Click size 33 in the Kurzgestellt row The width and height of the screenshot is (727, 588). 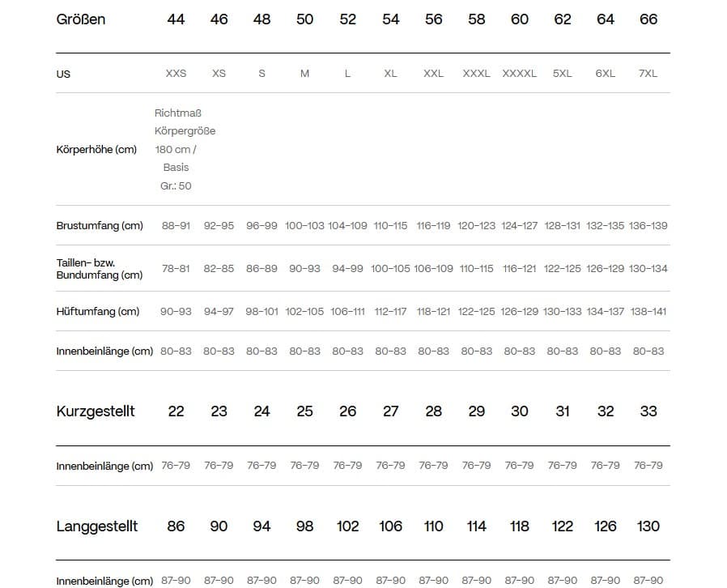[648, 411]
